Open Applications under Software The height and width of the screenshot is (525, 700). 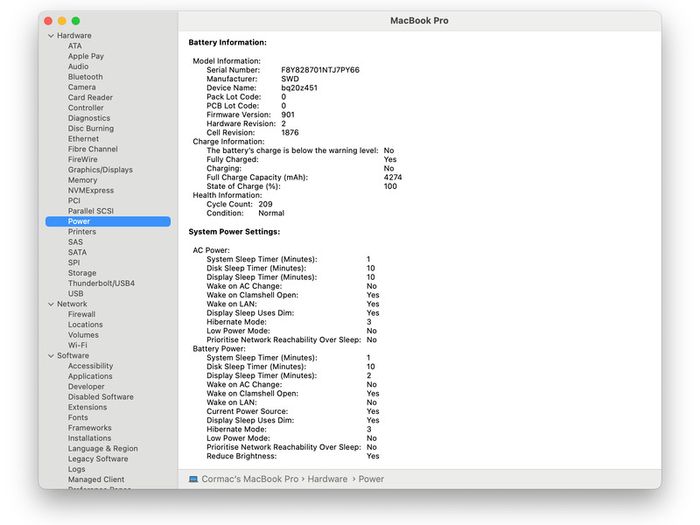(90, 376)
